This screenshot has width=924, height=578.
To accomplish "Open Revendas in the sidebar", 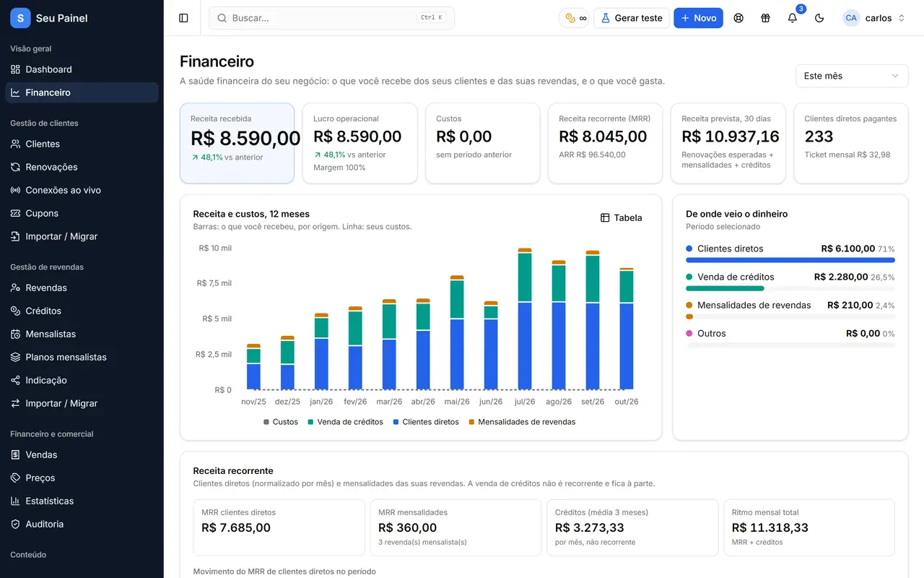I will pos(82,288).
